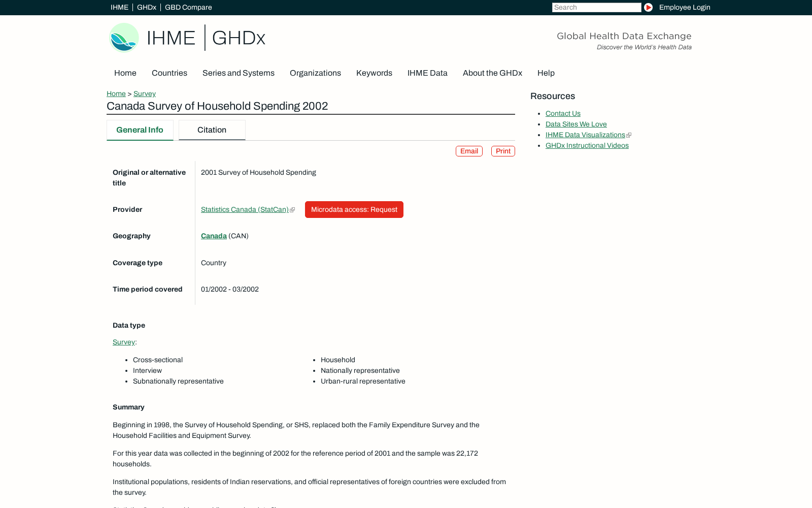Viewport: 812px width, 508px height.
Task: Click the page title Canada Survey of Household Spending 2002
Action: [x=217, y=106]
